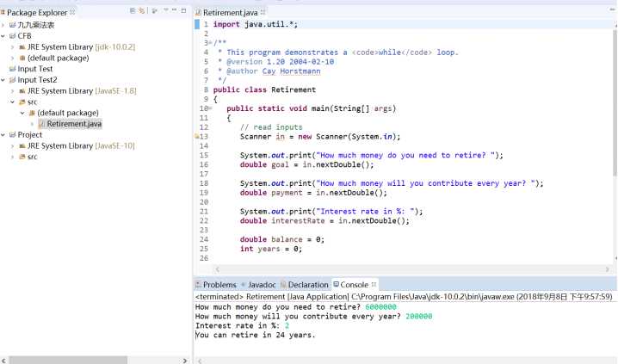618x364 pixels.
Task: Switch to the Console tab
Action: coord(354,285)
